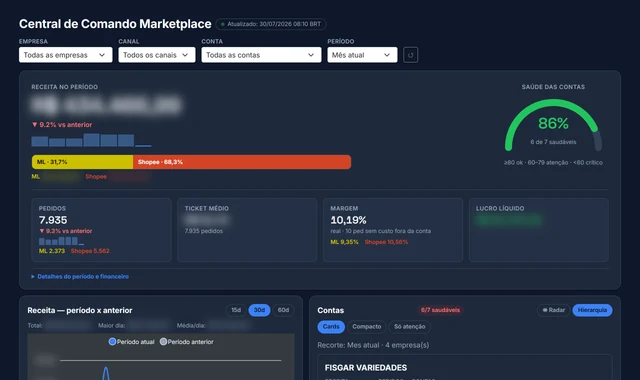This screenshot has height=380, width=640.
Task: Click the revenue mini bar chart sparkline
Action: [91, 140]
